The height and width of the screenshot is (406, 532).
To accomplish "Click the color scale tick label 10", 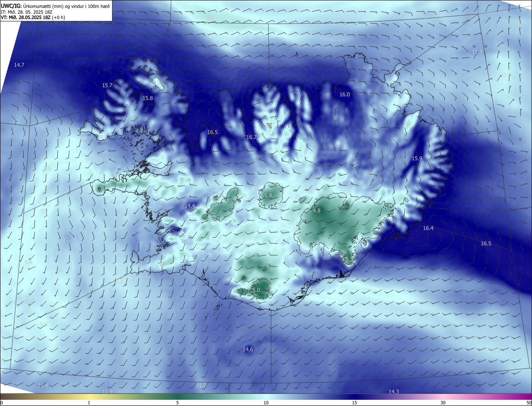I will tap(266, 403).
